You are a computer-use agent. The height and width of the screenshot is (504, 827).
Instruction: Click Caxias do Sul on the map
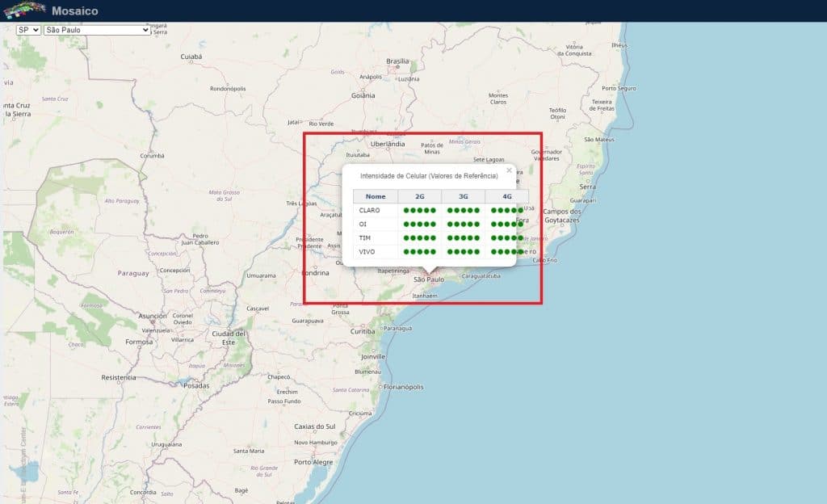315,426
